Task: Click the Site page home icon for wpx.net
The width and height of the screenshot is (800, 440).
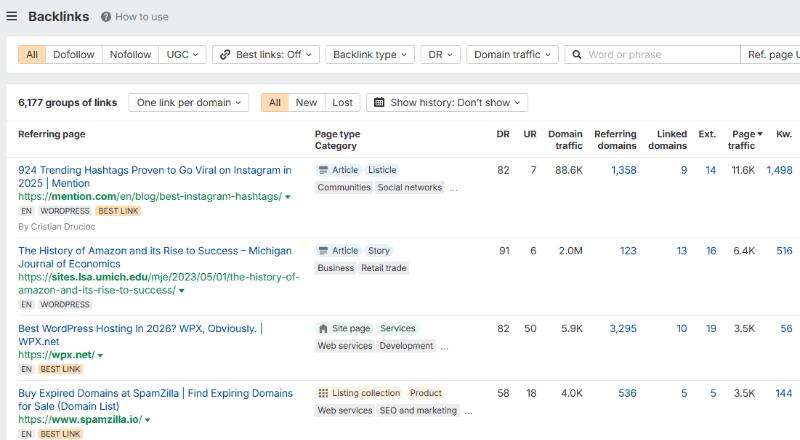Action: 322,329
